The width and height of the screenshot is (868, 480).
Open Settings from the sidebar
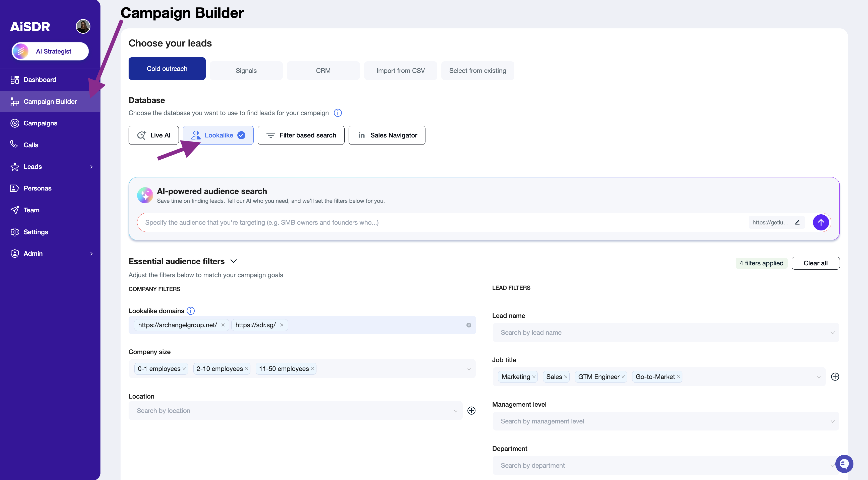pyautogui.click(x=50, y=232)
